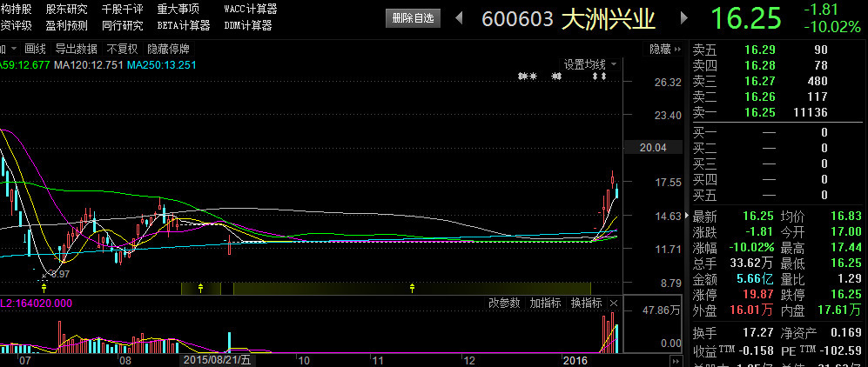This screenshot has width=868, height=367.
Task: Open 改参数 to change indicator parameters
Action: 504,304
